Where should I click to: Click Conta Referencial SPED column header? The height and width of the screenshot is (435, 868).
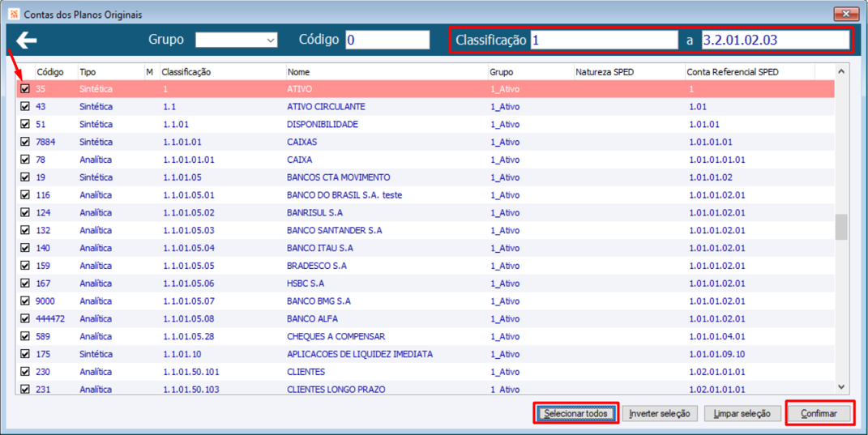[733, 72]
